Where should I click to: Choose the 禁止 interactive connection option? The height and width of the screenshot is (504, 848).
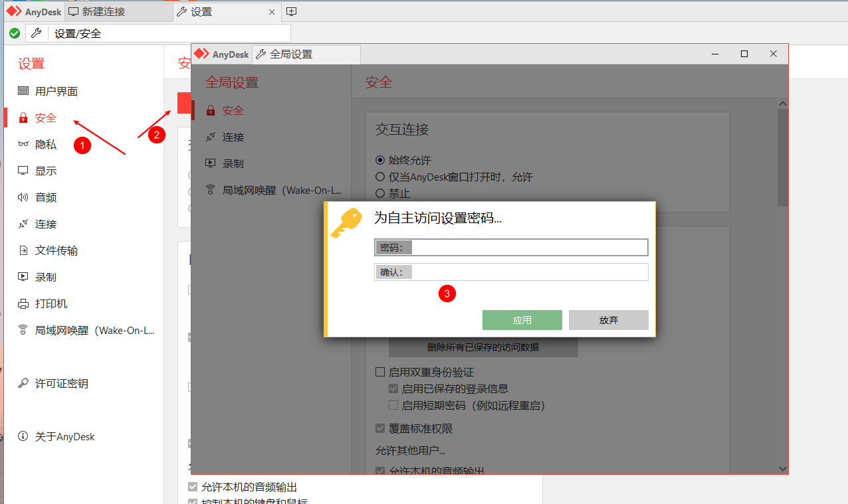point(381,193)
